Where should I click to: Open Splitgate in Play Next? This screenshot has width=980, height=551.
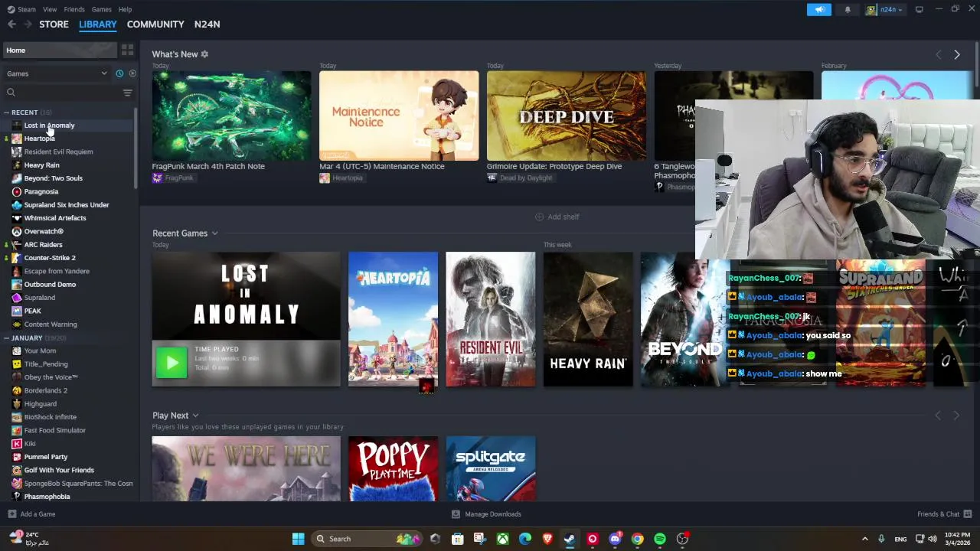click(x=491, y=469)
